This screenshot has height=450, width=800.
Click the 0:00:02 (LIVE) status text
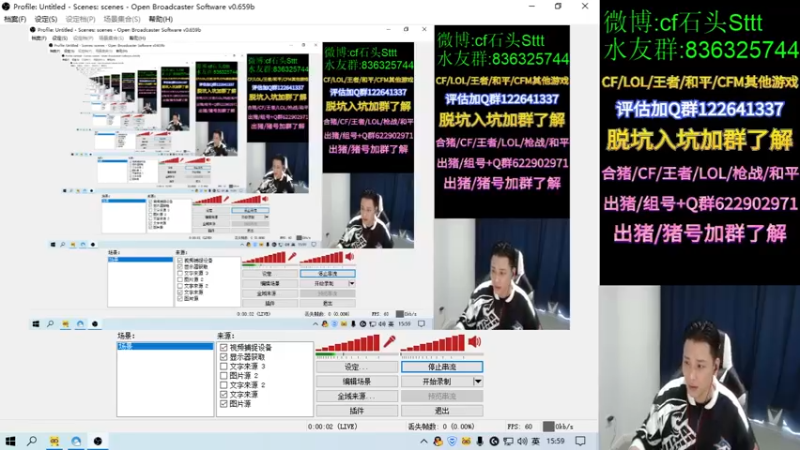pyautogui.click(x=333, y=427)
